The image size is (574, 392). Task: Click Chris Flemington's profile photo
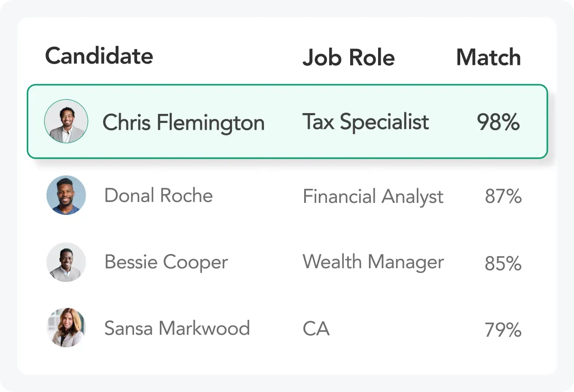pyautogui.click(x=66, y=121)
